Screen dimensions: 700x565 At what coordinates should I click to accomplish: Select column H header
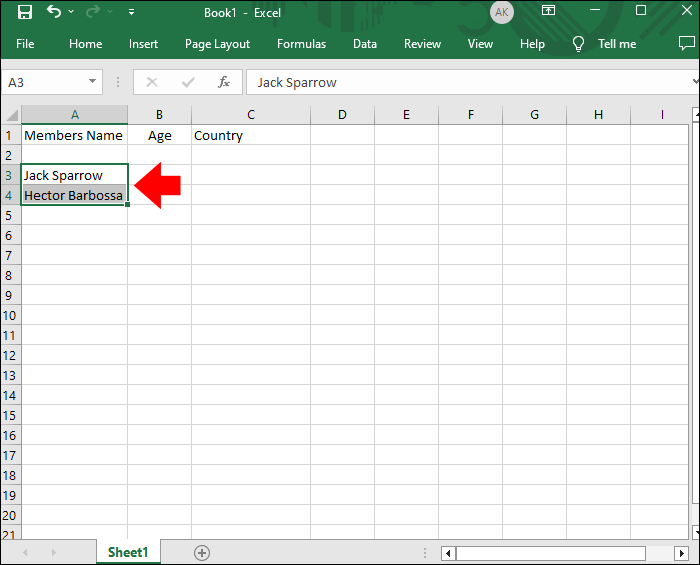click(x=599, y=115)
